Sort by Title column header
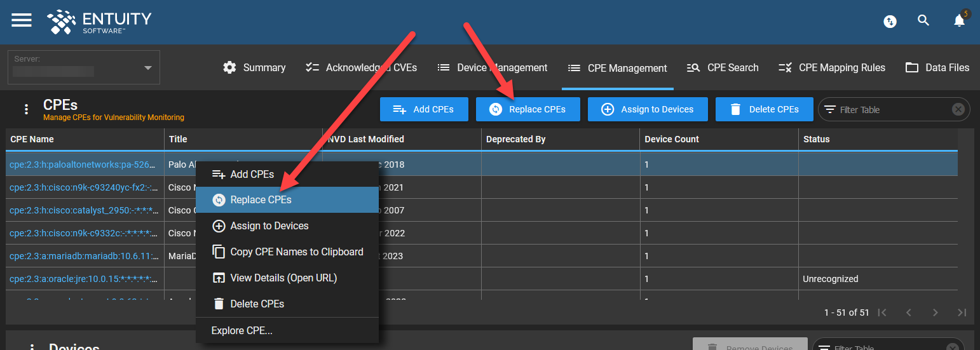 pyautogui.click(x=243, y=139)
